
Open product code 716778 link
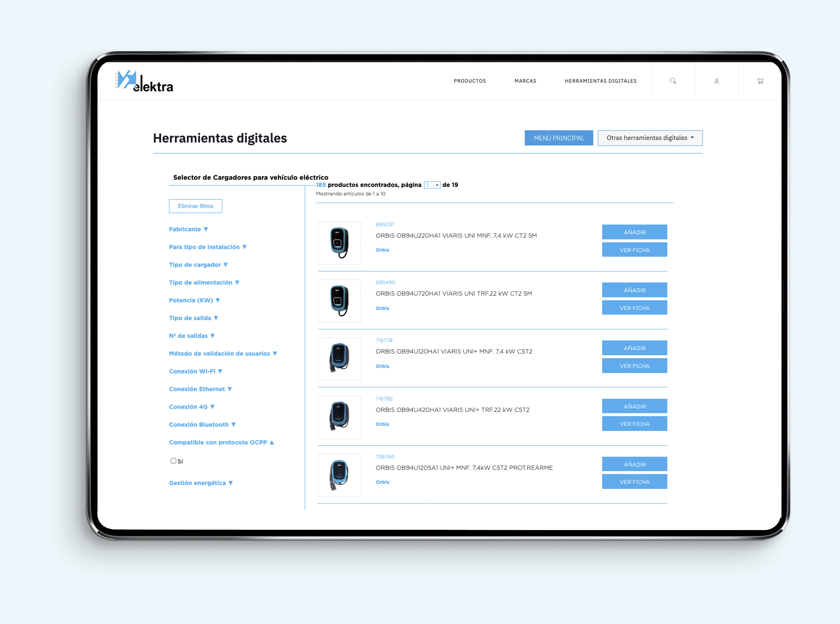(384, 340)
